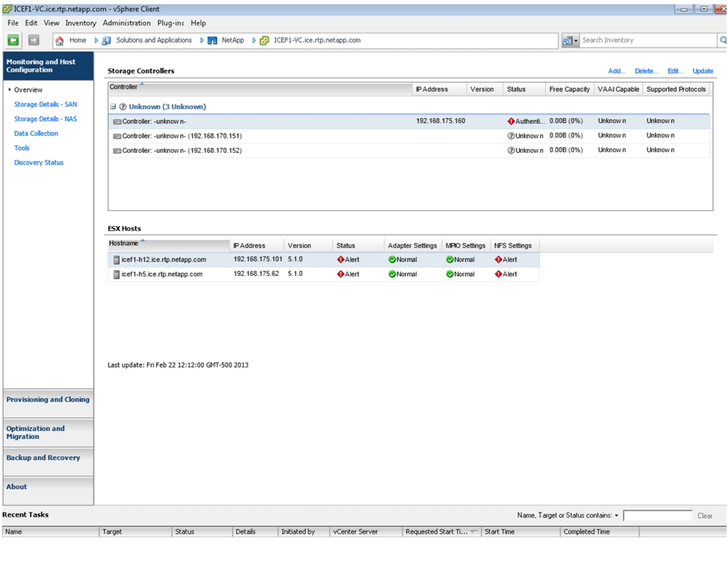Click the ICEF1-VC vCenter breadcrumb icon
This screenshot has width=728, height=570.
(x=264, y=41)
